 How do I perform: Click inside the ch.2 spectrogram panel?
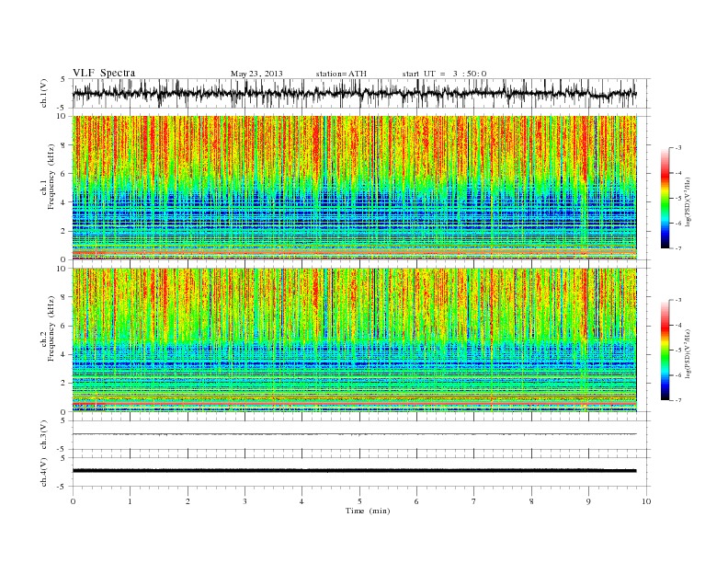[x=355, y=340]
